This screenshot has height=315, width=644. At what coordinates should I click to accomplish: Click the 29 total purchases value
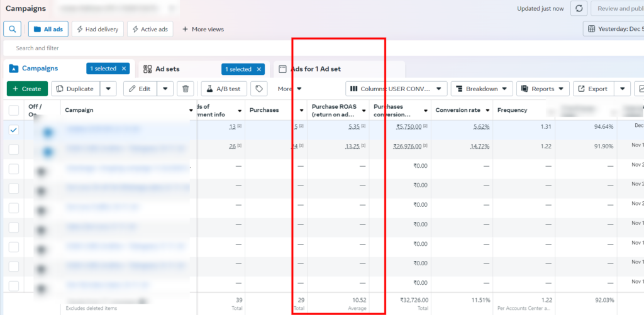[301, 300]
